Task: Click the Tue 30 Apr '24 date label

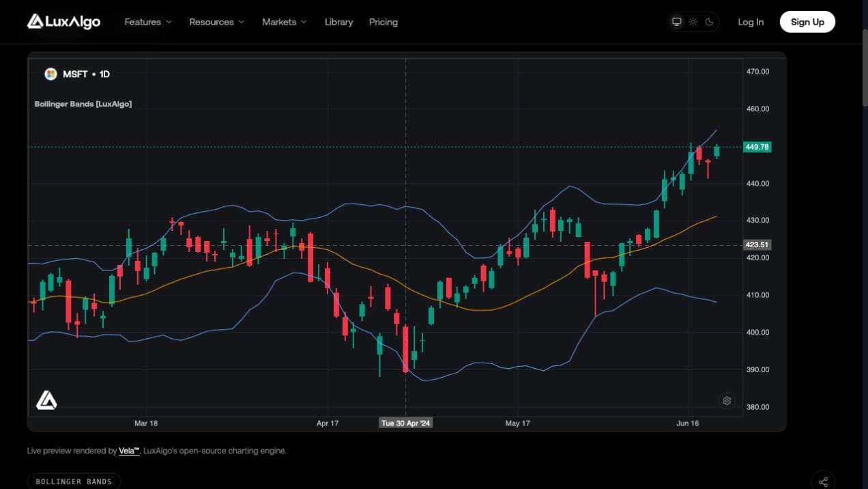Action: (x=406, y=423)
